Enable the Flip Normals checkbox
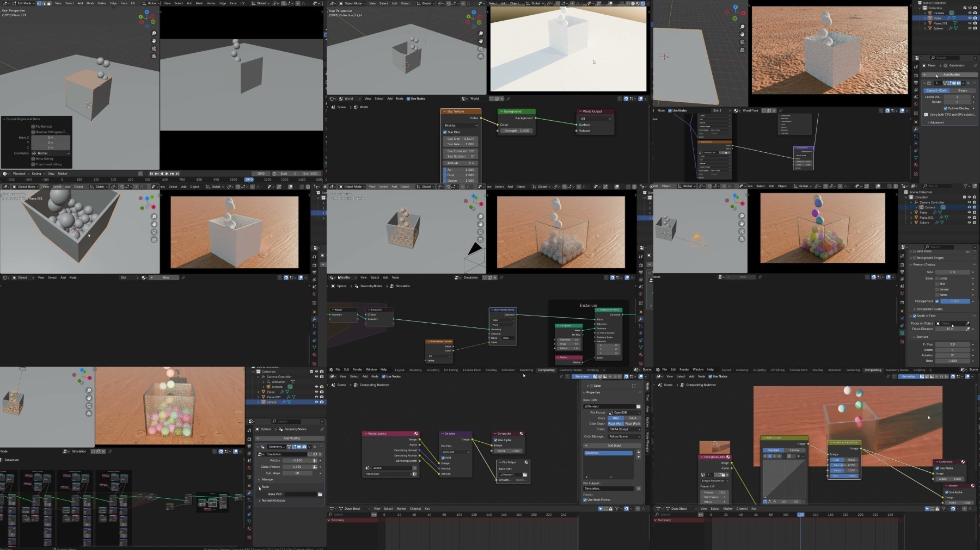The width and height of the screenshot is (980, 550). click(33, 127)
